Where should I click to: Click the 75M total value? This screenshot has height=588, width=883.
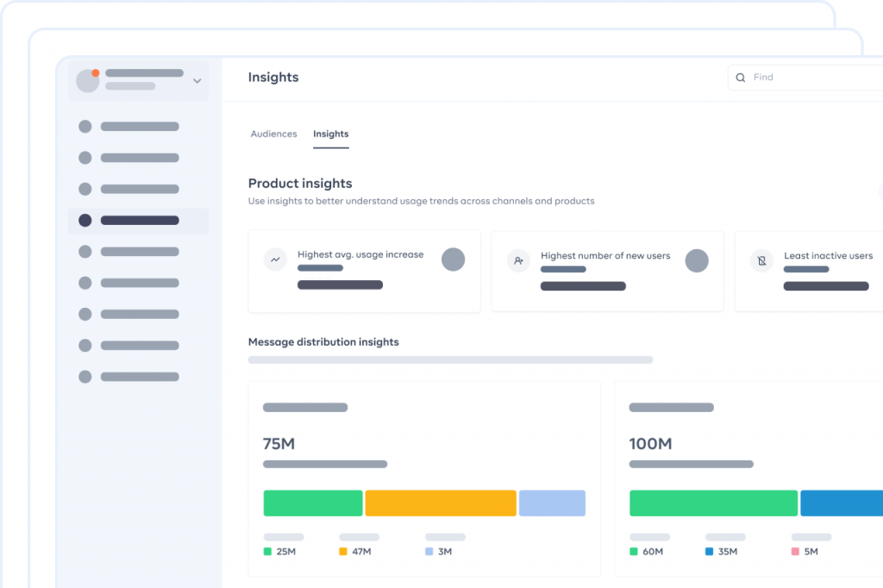pyautogui.click(x=279, y=444)
